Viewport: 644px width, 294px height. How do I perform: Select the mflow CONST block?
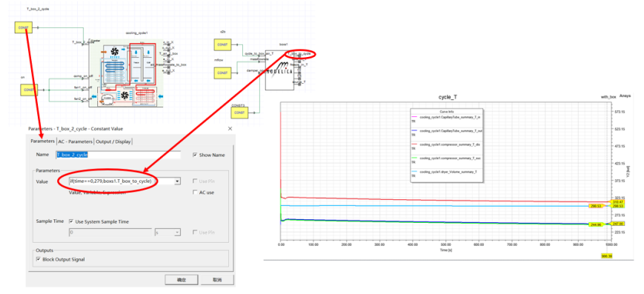click(222, 73)
